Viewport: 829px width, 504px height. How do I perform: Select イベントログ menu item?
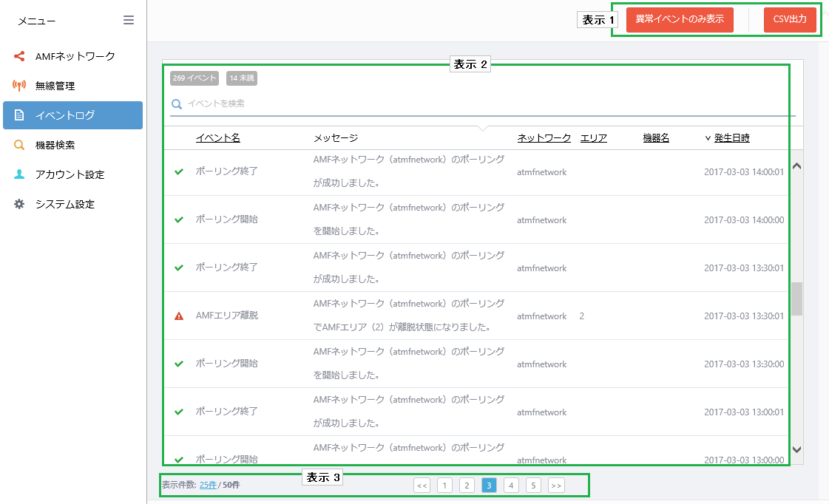(x=73, y=115)
